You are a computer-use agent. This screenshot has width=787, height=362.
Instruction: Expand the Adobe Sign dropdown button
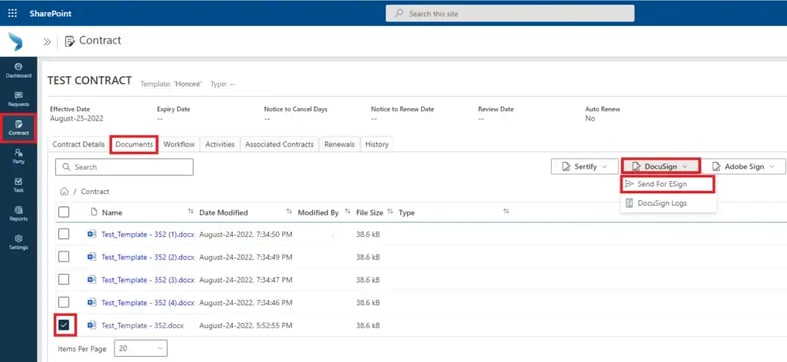(744, 167)
